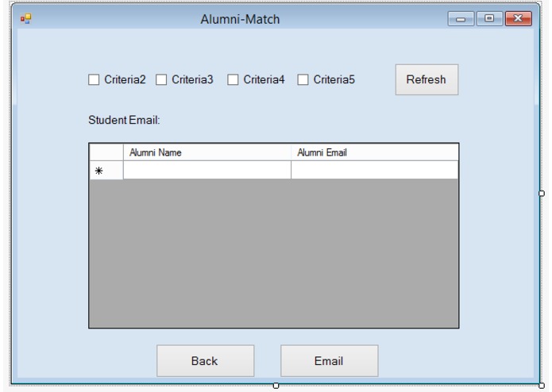Select the new row header with the asterisk
The width and height of the screenshot is (552, 392).
pos(106,171)
